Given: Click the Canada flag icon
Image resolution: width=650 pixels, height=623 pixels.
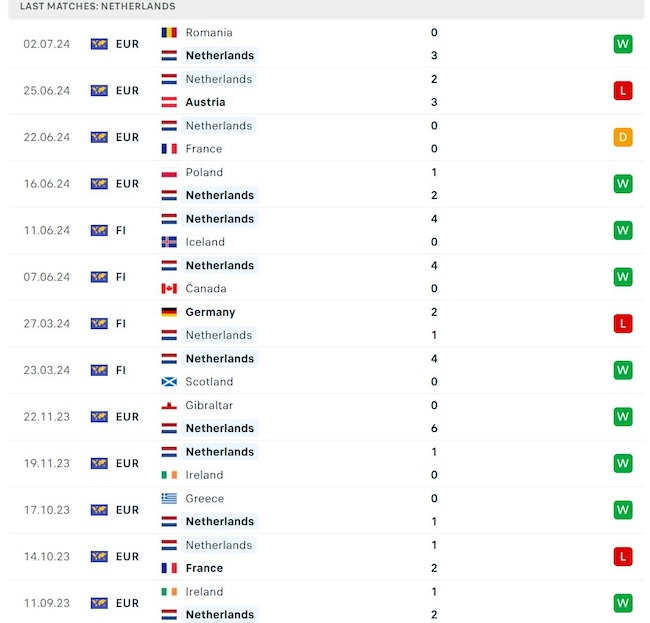Looking at the screenshot, I should point(169,289).
